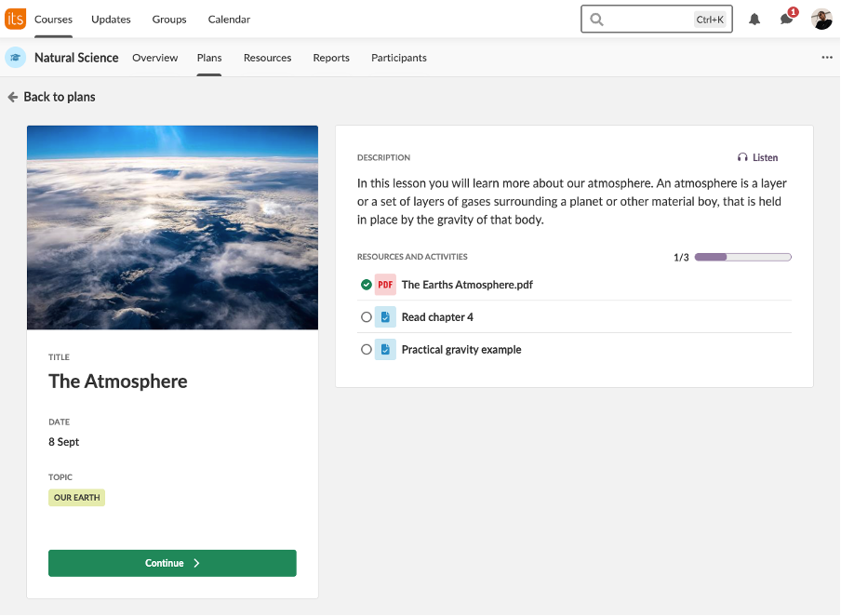Click the red notification count badge
841x616 pixels.
(x=793, y=12)
